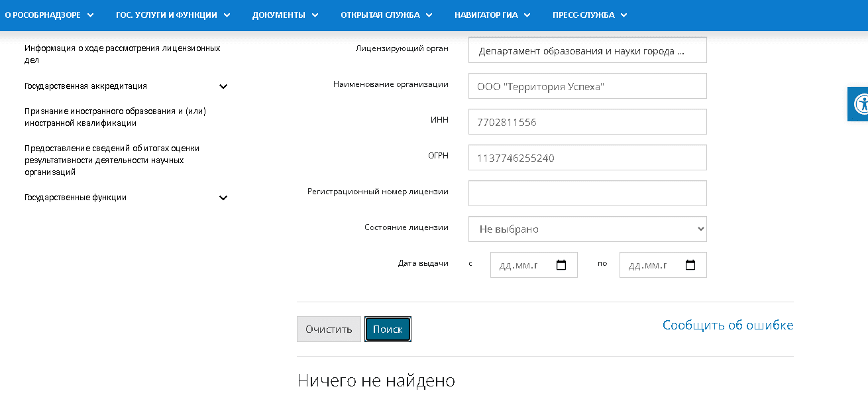Open the НАВИГАТОР ГИА menu
The width and height of the screenshot is (868, 411).
coord(490,15)
